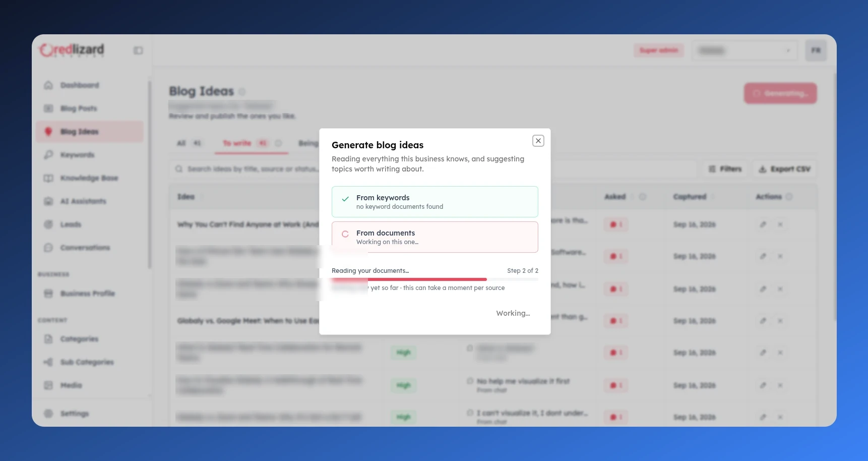Click the From documents step card
Screen dimensions: 868x461
tap(435, 237)
